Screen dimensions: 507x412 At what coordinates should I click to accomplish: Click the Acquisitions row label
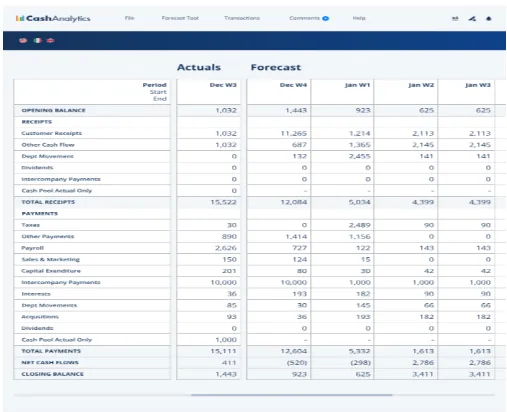pos(40,317)
